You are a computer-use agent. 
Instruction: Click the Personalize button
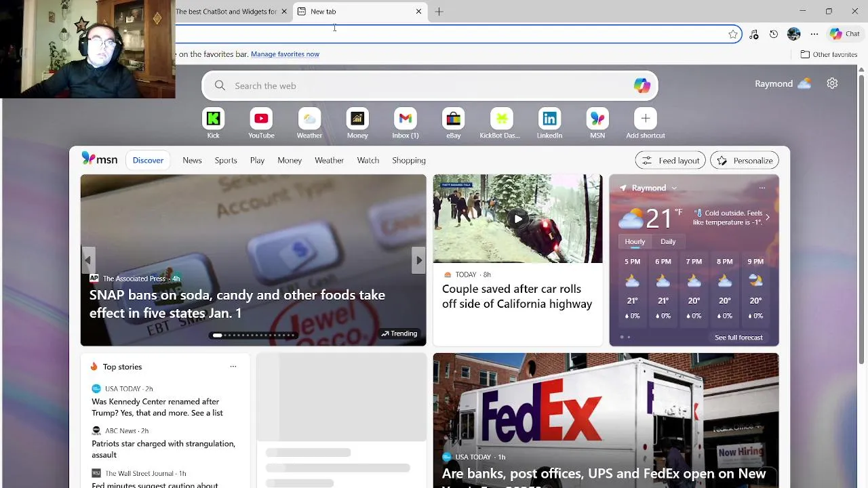[745, 161]
